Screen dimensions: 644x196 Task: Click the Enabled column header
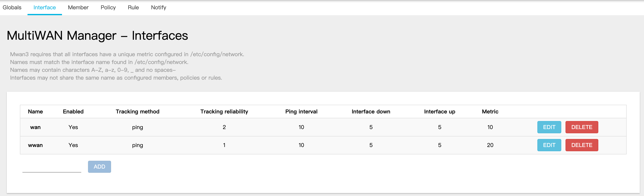click(x=73, y=112)
